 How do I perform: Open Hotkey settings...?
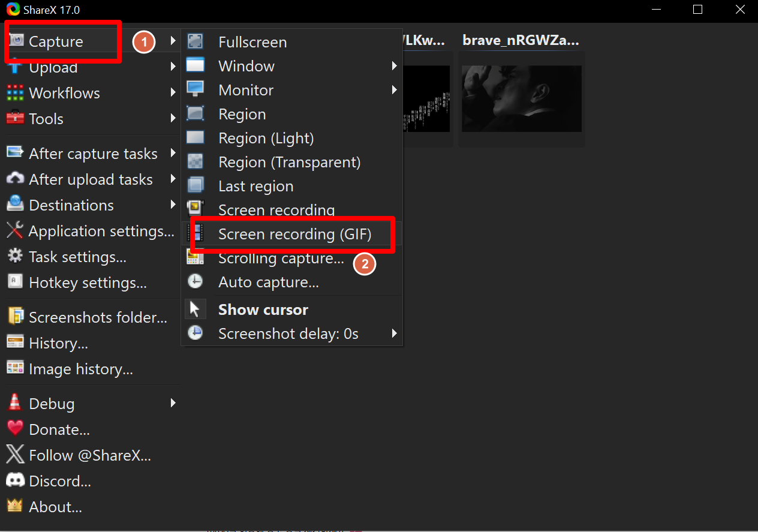[x=91, y=282]
